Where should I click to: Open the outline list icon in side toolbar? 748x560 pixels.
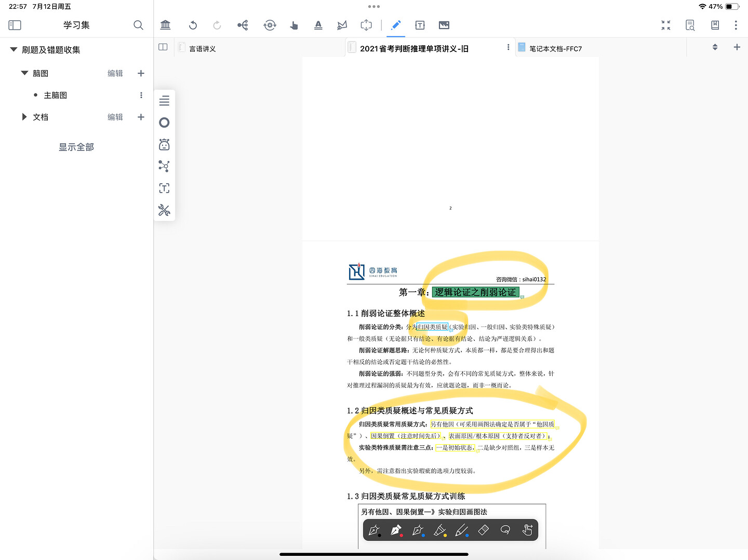coord(164,101)
